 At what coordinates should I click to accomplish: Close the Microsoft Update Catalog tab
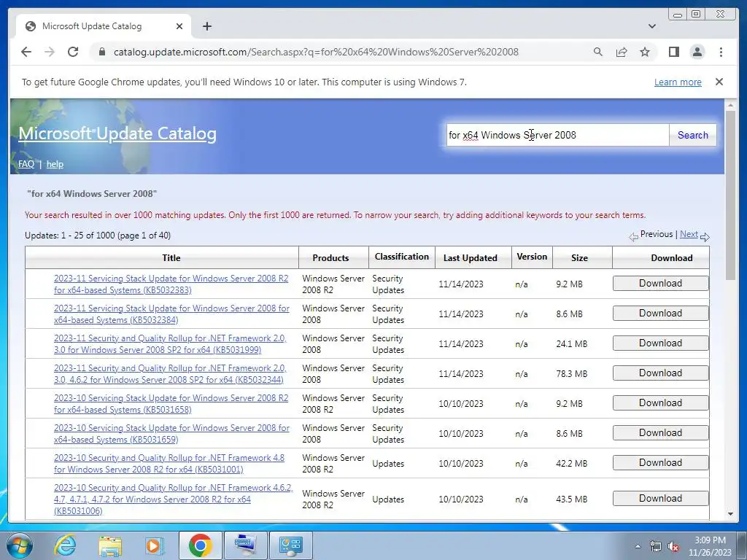click(179, 26)
